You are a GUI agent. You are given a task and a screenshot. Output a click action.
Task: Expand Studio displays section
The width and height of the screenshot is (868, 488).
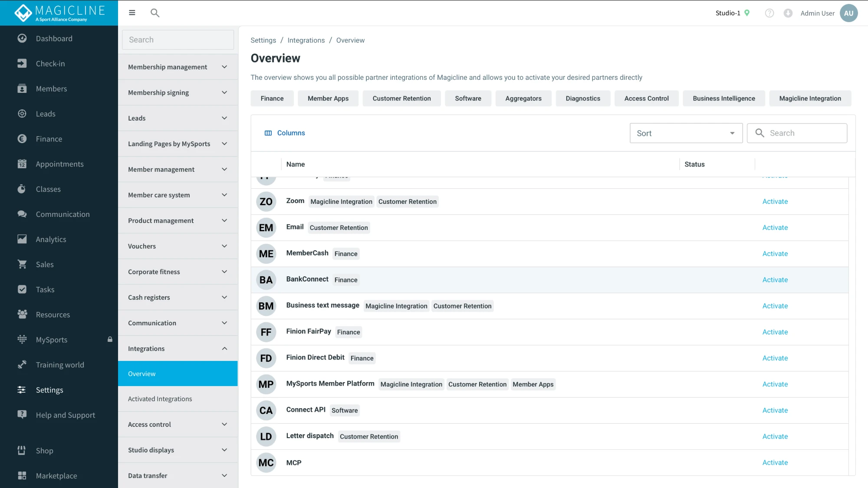click(178, 450)
